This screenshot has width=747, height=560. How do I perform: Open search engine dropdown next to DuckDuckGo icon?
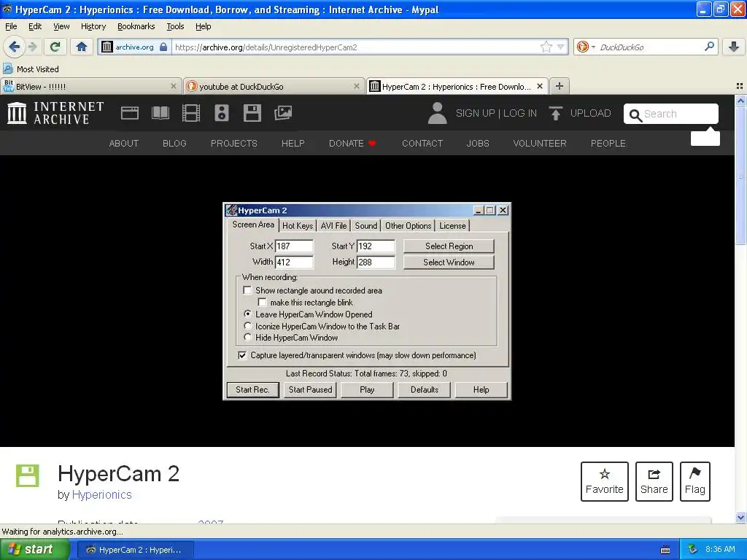click(x=593, y=47)
